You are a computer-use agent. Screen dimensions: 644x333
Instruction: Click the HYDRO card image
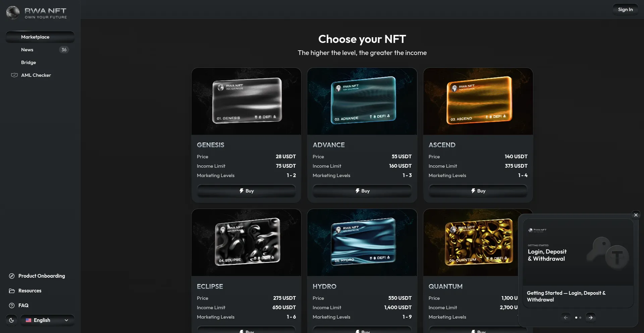[x=362, y=242]
